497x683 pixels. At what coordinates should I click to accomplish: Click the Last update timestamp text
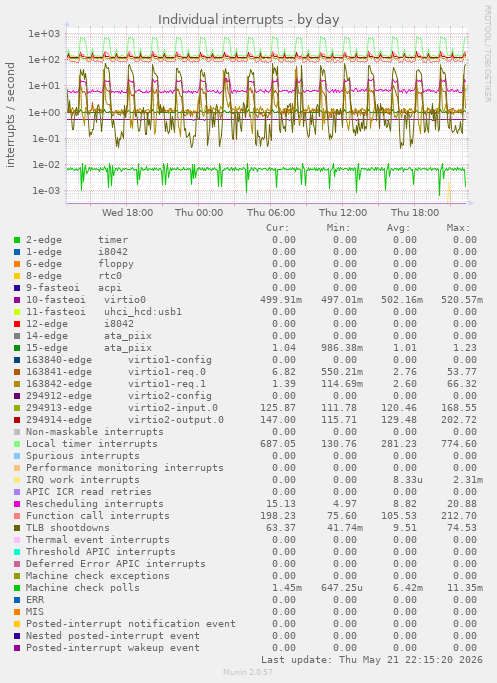pos(372,659)
